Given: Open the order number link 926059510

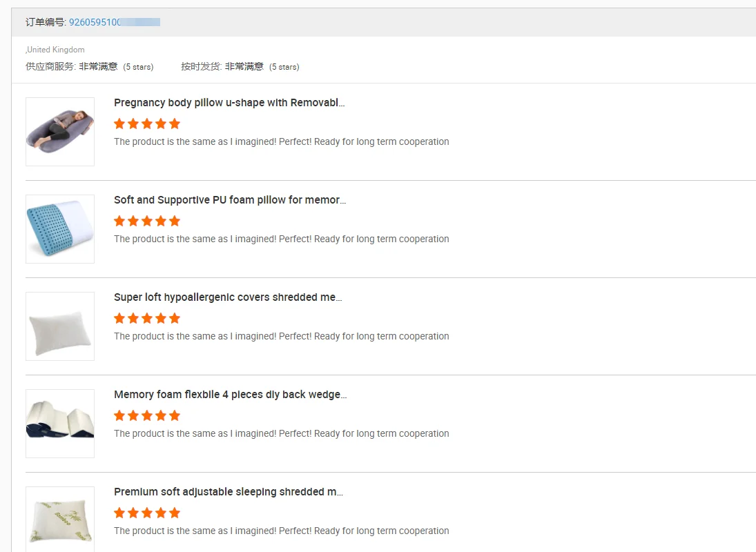Looking at the screenshot, I should 95,22.
